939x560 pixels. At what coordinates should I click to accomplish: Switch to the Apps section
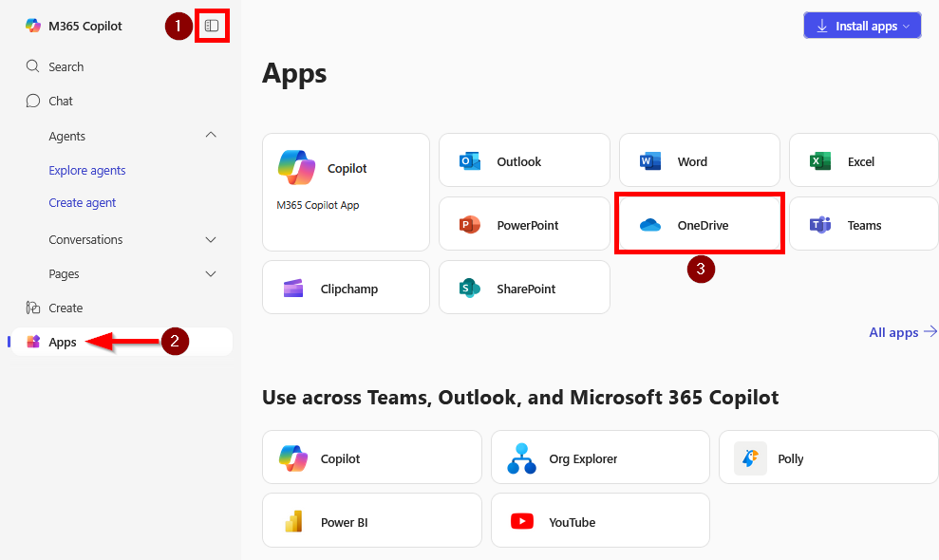[63, 342]
